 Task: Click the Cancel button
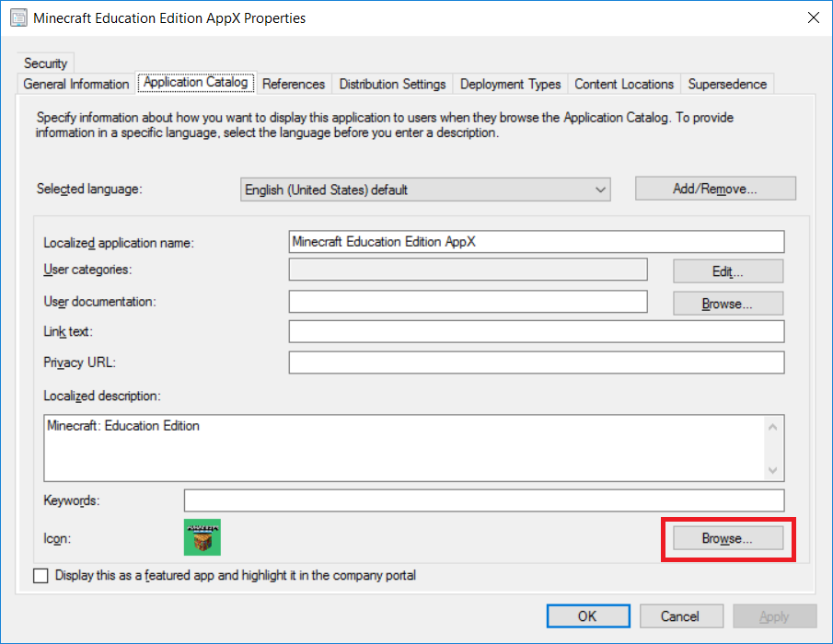(x=681, y=615)
